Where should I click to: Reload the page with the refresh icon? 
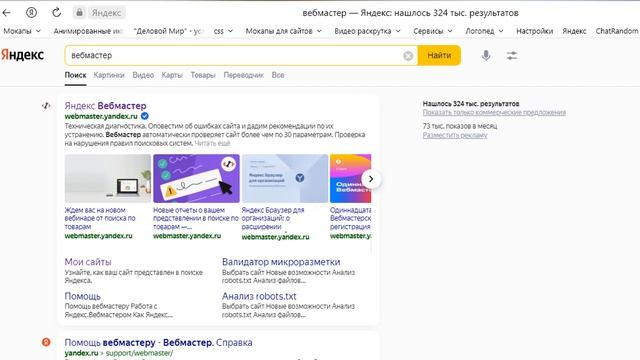(56, 13)
